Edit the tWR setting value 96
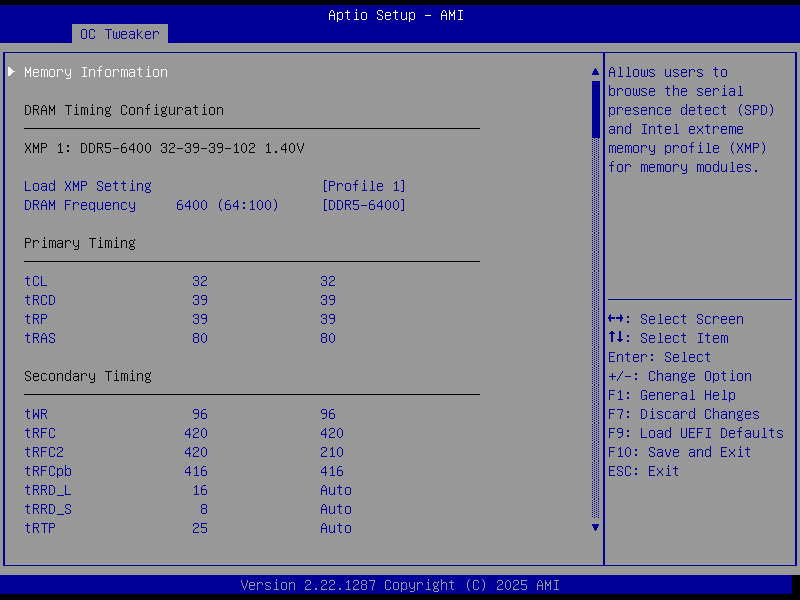 (328, 414)
